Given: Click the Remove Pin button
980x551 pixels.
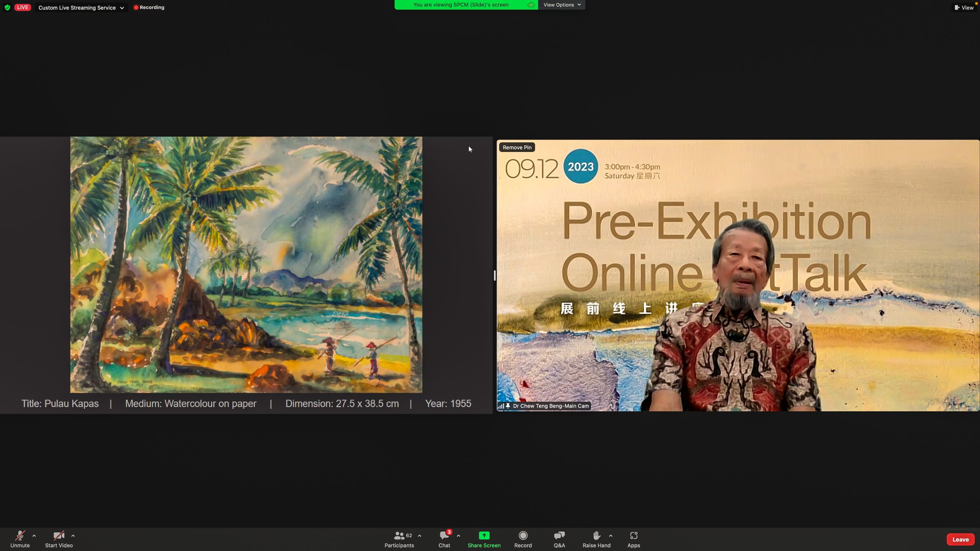Looking at the screenshot, I should pos(517,147).
